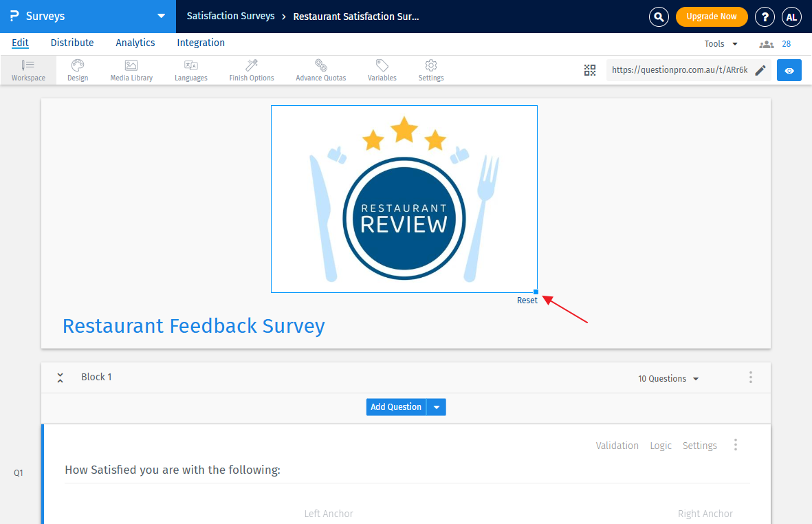Open the Variables panel

pos(382,69)
